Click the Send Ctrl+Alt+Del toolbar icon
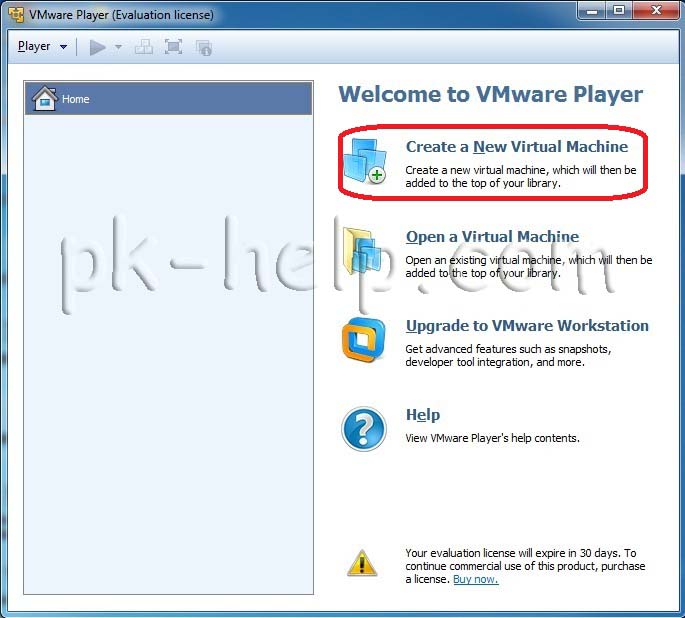 [x=144, y=47]
